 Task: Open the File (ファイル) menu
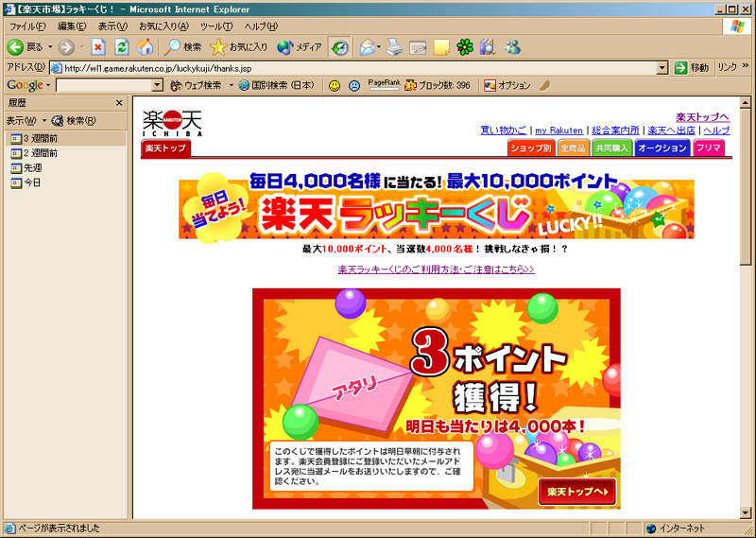(x=27, y=26)
